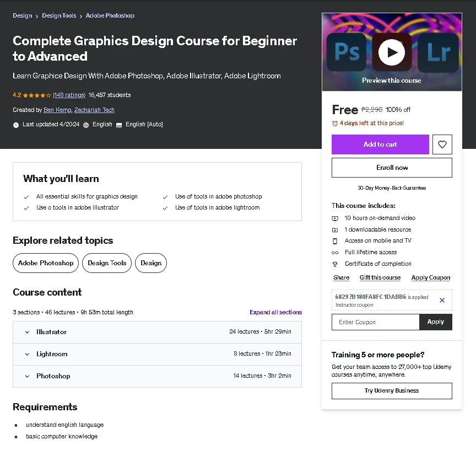Screen dimensions: 476x450
Task: Click the 100% off text
Action: [x=398, y=110]
